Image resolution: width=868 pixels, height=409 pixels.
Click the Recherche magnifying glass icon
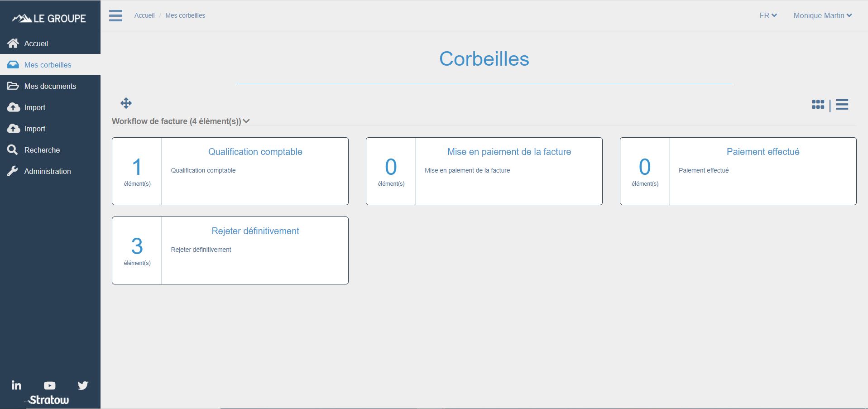pyautogui.click(x=14, y=149)
